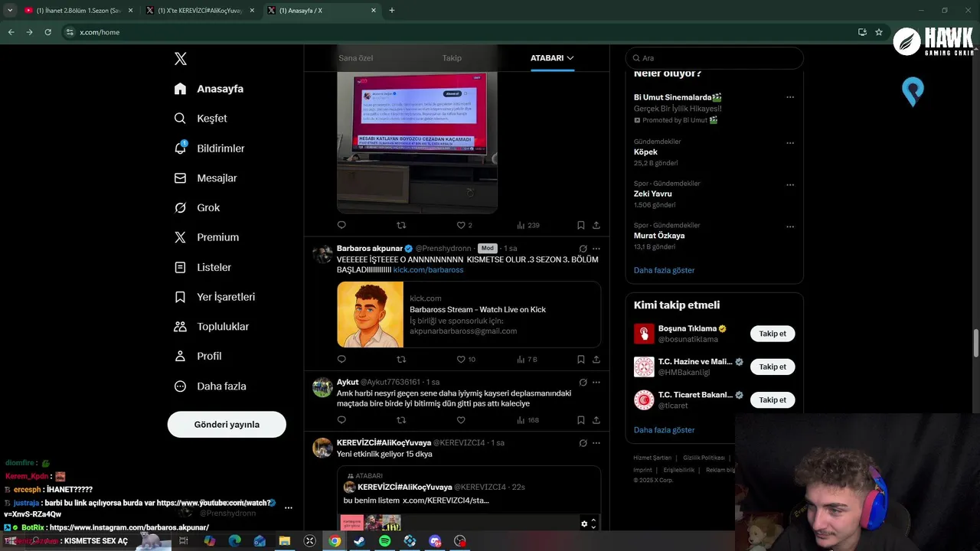Screen dimensions: 980x551
Task: Share Aykut's post
Action: coord(596,419)
